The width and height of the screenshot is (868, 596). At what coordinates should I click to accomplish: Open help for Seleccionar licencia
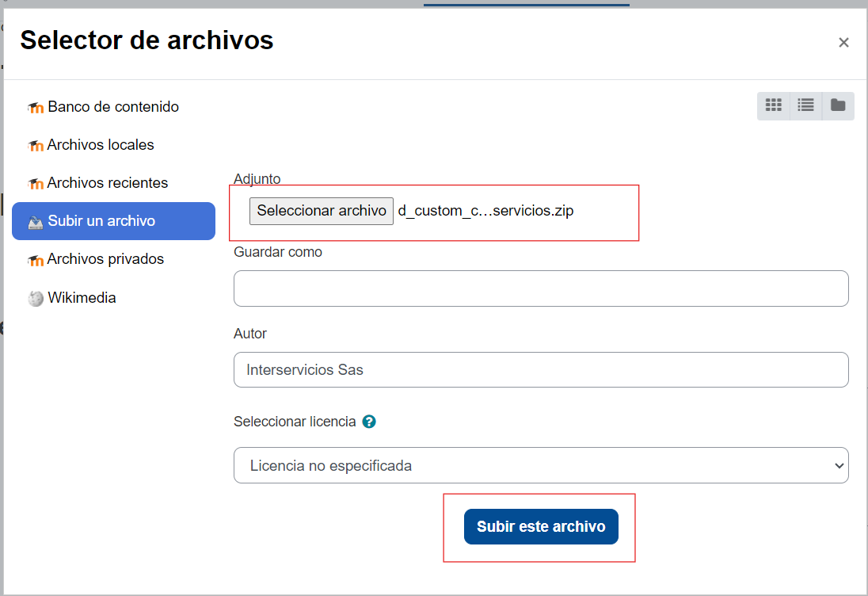(x=368, y=422)
